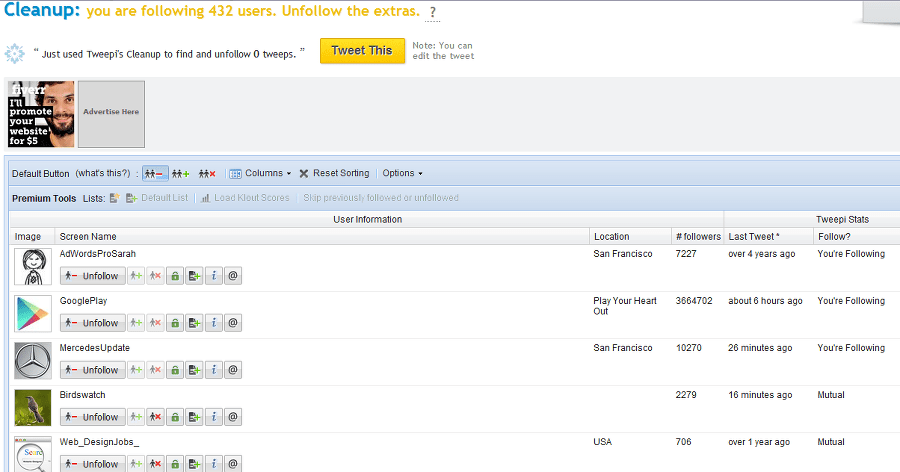Click the add-to-list icon for Birdswatch
Viewport: 900px width, 472px height.
[x=194, y=417]
